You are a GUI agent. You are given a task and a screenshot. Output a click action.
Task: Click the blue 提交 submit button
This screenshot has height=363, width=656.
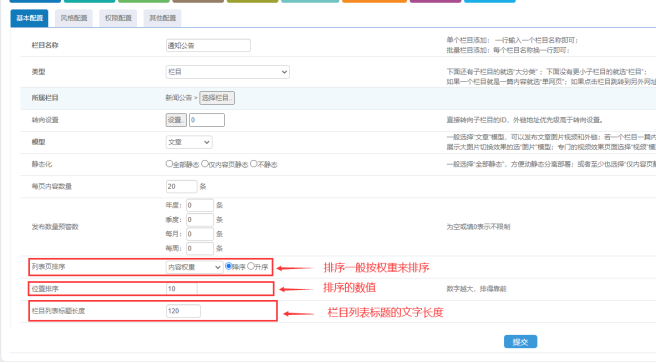[520, 342]
